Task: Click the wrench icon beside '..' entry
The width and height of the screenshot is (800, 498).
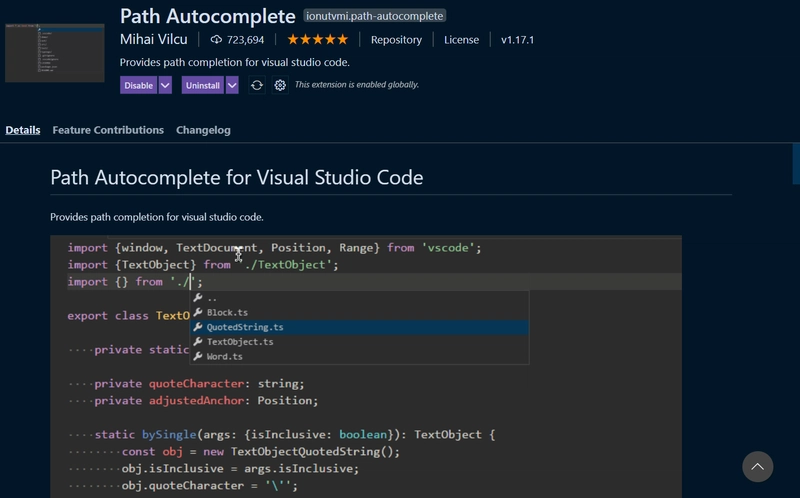Action: [198, 297]
